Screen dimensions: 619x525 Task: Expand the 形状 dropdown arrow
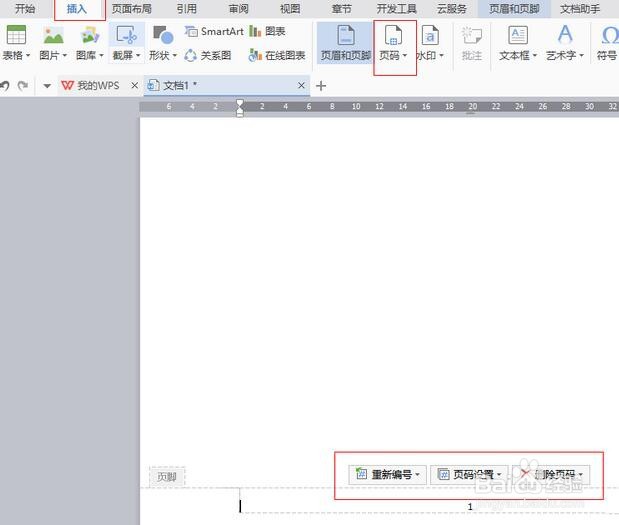174,56
